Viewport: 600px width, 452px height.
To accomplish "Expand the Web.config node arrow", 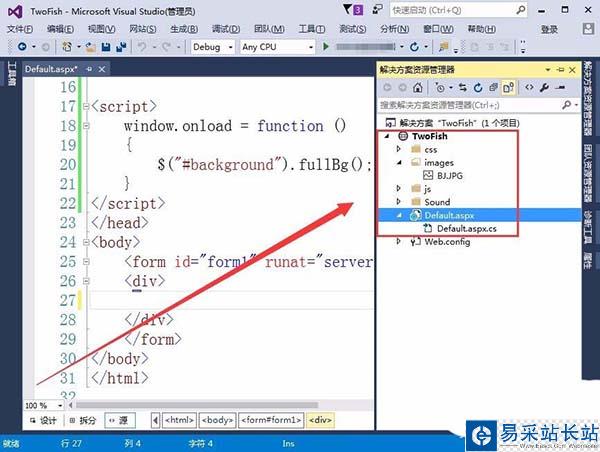I will [398, 241].
